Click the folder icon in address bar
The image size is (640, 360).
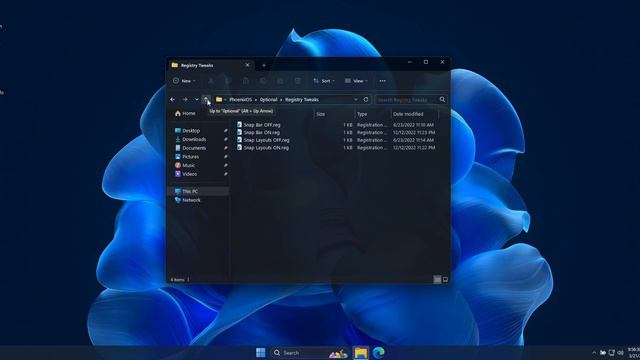click(x=219, y=99)
